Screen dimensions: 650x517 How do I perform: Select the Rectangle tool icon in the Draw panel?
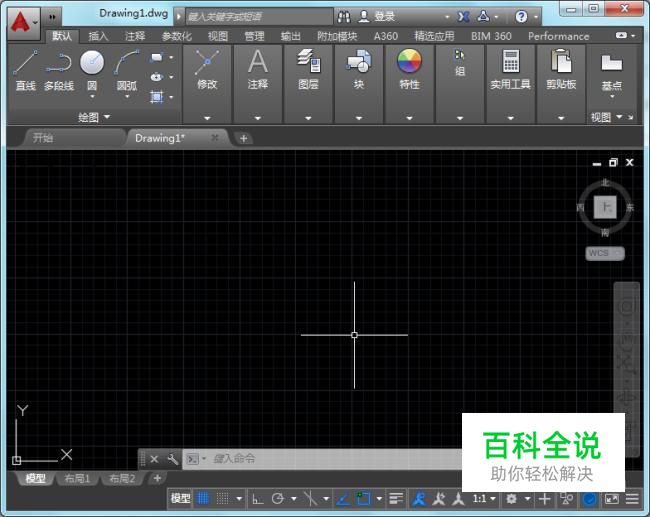point(157,58)
